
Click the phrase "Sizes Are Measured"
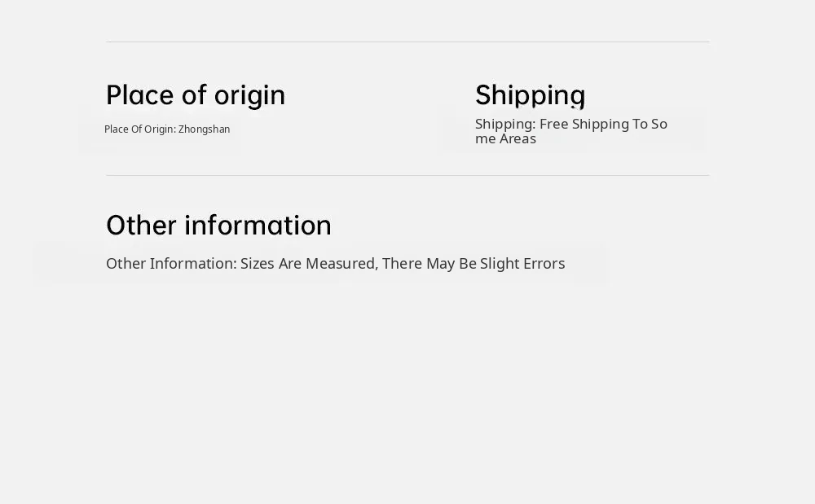[307, 264]
